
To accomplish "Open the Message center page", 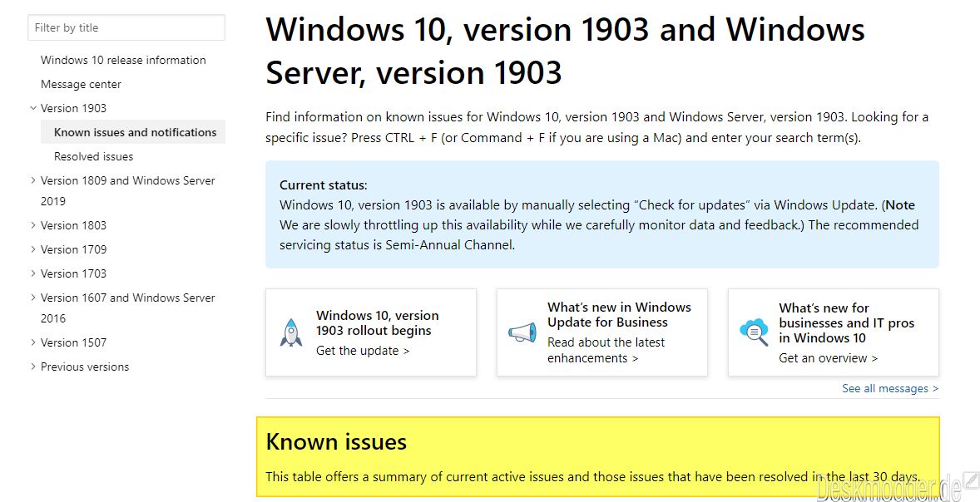I will [x=81, y=84].
